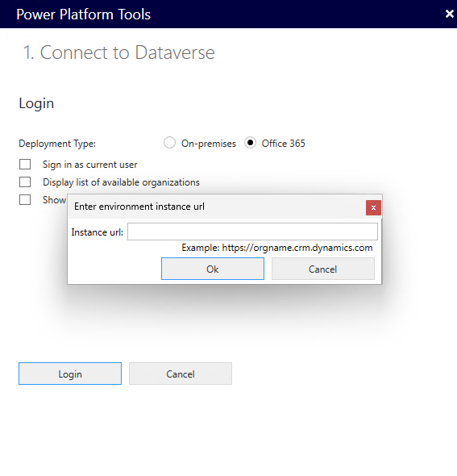Click the Enter environment instance url title
Image resolution: width=457 pixels, height=476 pixels.
click(139, 207)
